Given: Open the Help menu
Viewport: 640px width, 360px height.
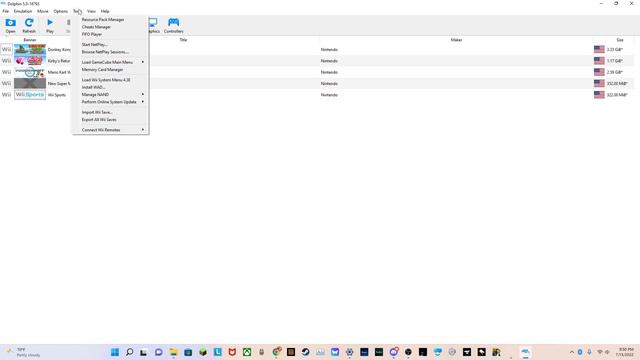Looking at the screenshot, I should pos(105,11).
